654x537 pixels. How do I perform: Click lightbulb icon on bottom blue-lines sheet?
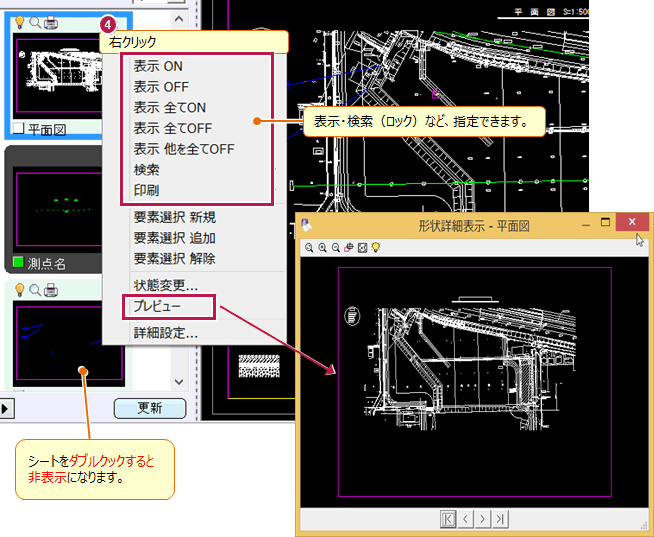[19, 289]
